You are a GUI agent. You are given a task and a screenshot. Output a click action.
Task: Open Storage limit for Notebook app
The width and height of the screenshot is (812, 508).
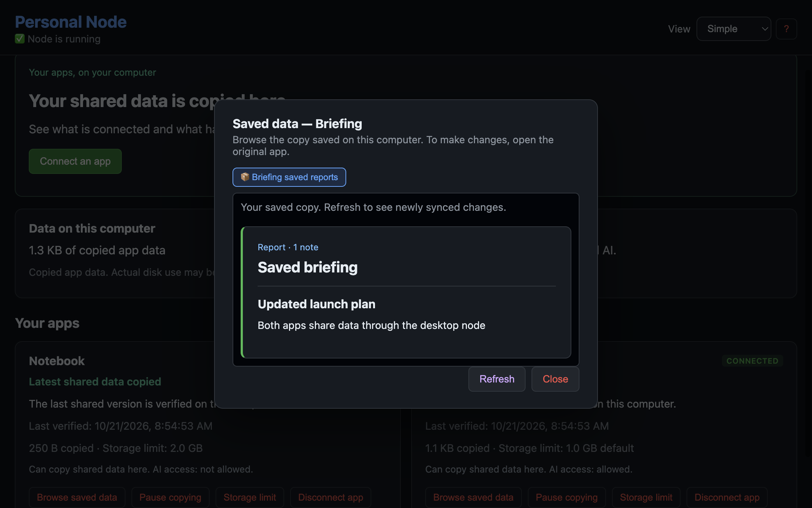tap(250, 497)
